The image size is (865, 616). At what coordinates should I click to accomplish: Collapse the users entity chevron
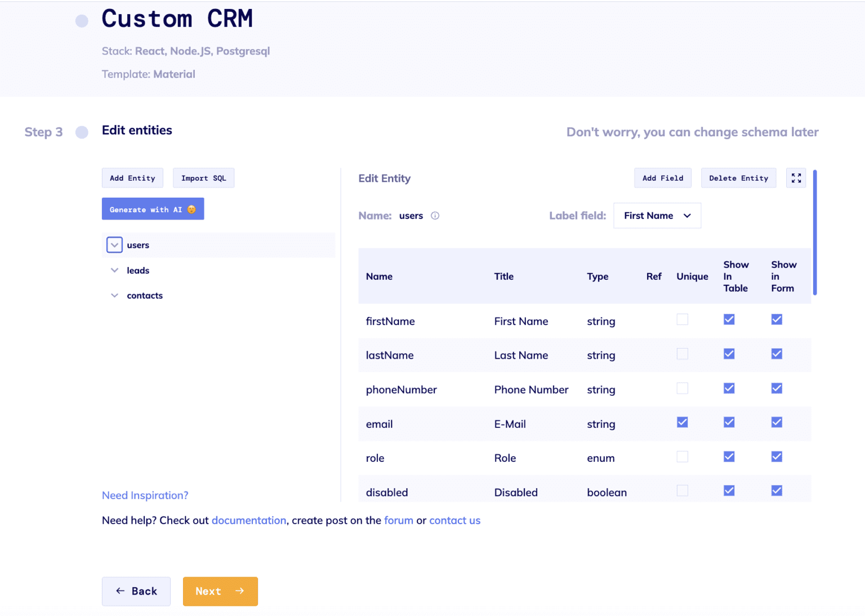[114, 245]
